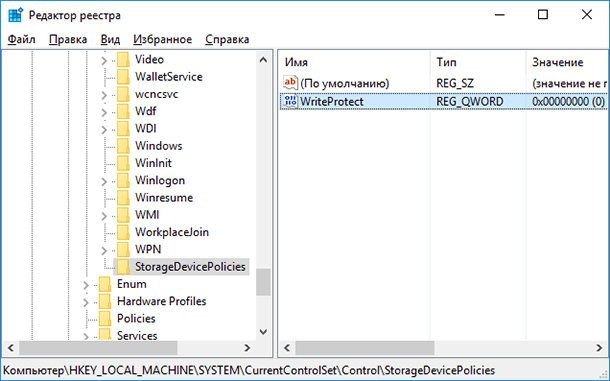Select the Policies tree label
The image size is (610, 381).
click(136, 319)
